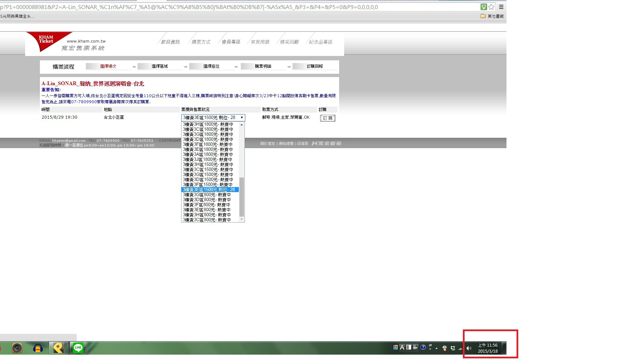Click the dropdown list scroll-up arrow
The height and width of the screenshot is (362, 644).
[x=241, y=125]
